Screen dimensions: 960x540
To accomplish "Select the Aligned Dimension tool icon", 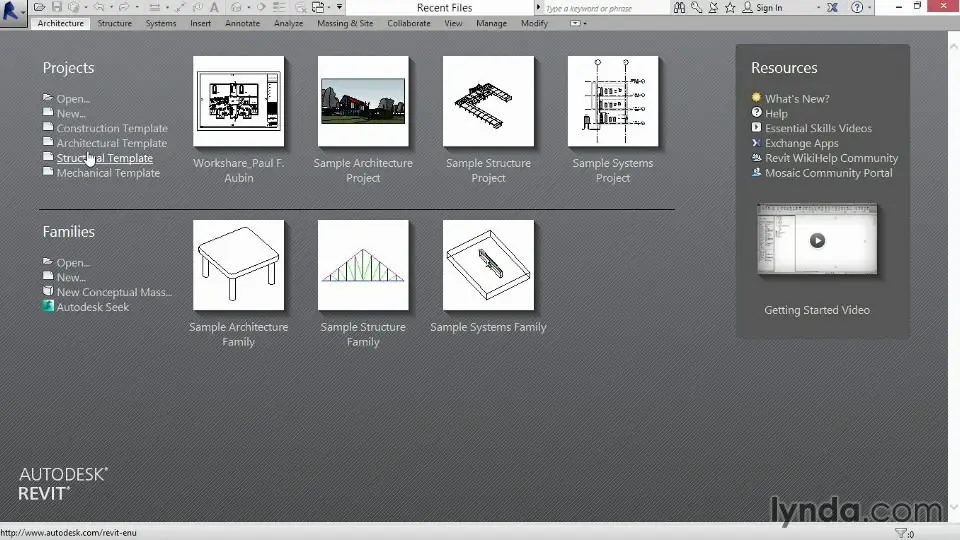I will point(180,7).
